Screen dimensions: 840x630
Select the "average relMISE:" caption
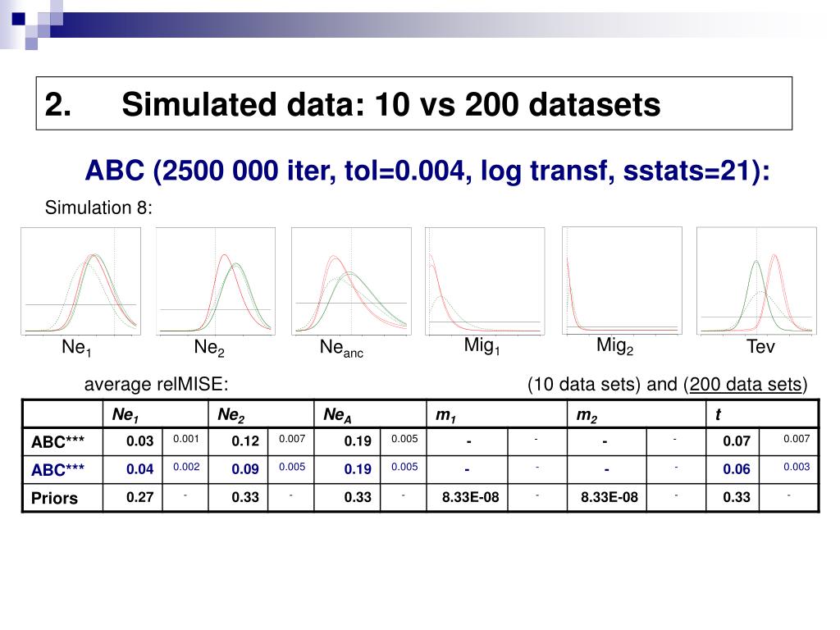click(157, 384)
